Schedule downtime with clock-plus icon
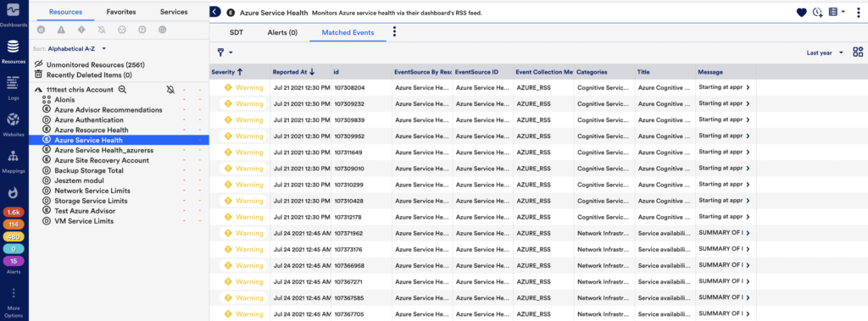Image resolution: width=868 pixels, height=321 pixels. pos(817,12)
